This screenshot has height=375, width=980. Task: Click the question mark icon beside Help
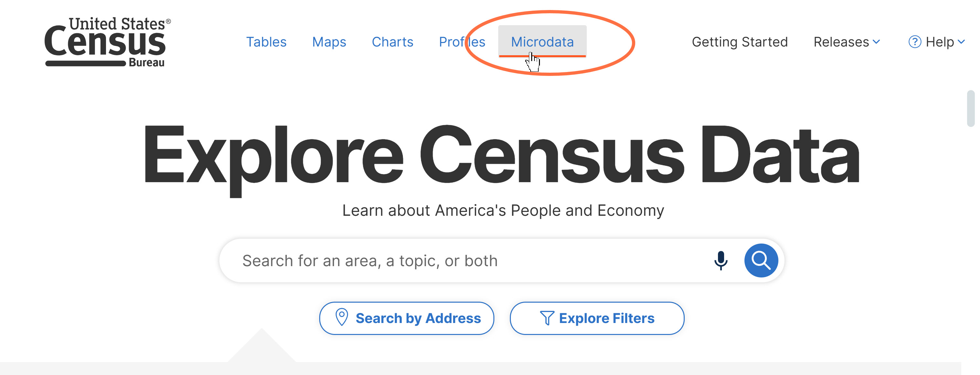pos(914,42)
